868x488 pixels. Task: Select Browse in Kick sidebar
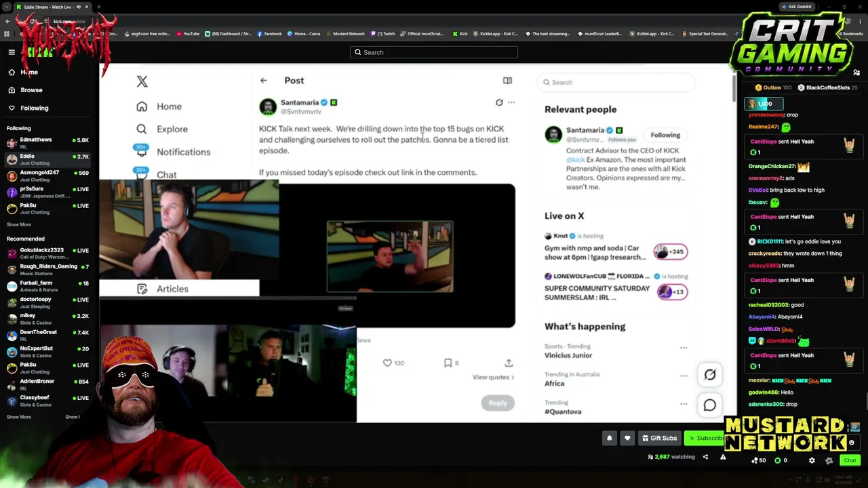26,90
